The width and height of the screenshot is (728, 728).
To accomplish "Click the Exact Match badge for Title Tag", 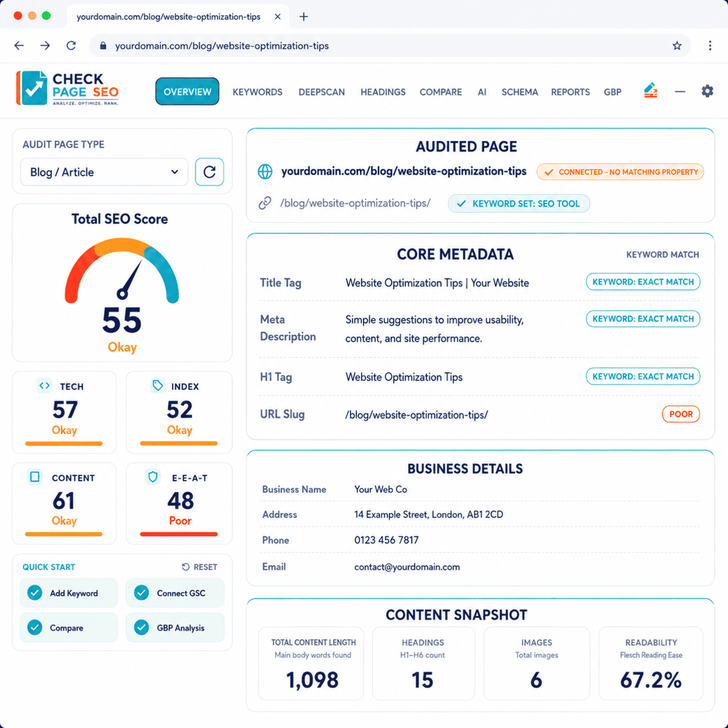I will click(x=643, y=282).
